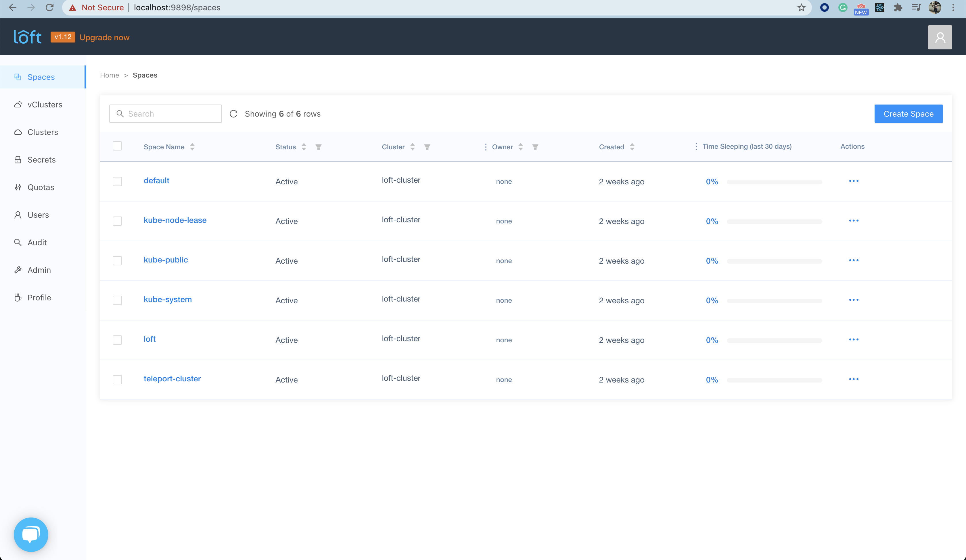Focus the Search input field
The height and width of the screenshot is (560, 966).
[171, 114]
